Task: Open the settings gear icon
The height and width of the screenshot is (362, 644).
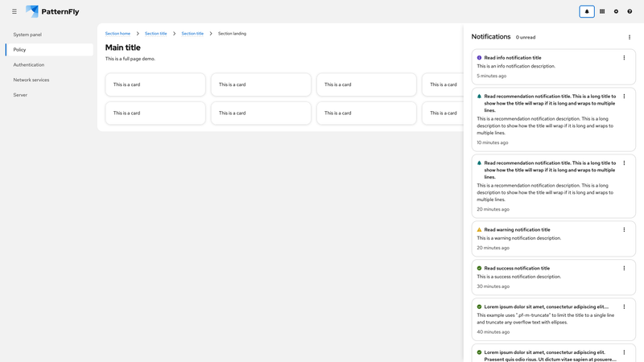Action: click(616, 11)
